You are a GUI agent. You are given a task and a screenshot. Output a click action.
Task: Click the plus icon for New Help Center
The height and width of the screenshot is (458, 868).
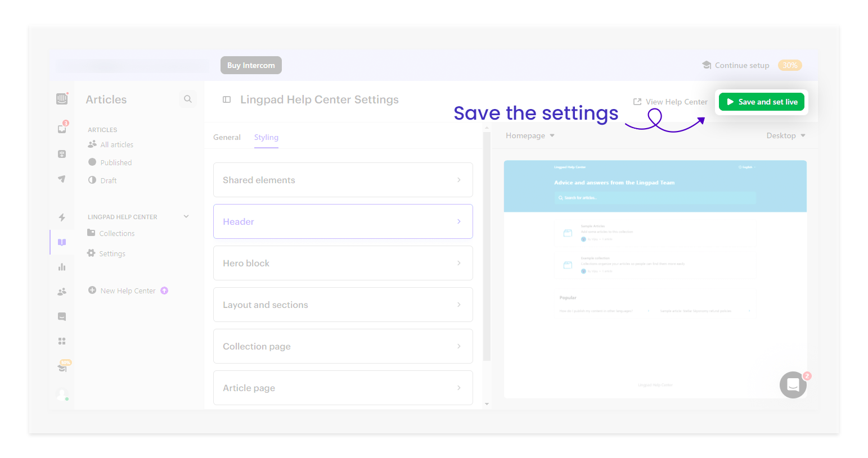pos(92,291)
